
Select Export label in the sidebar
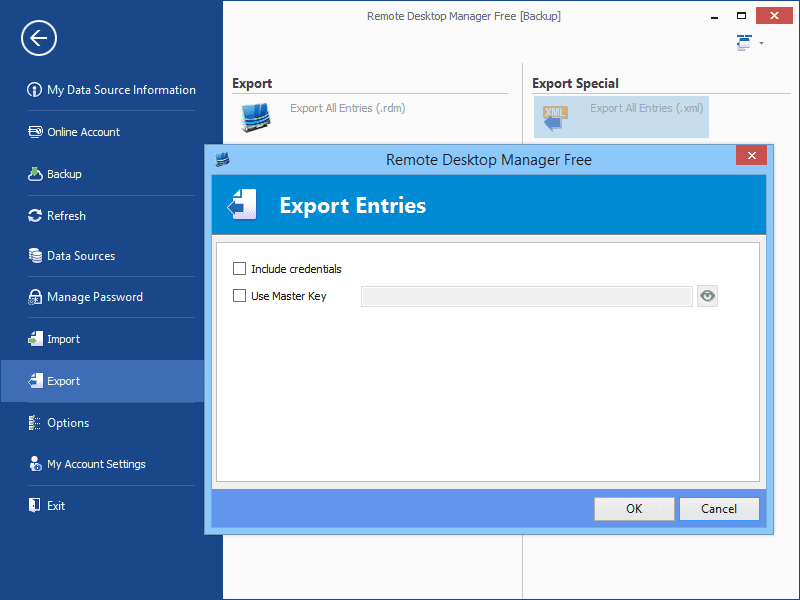64,381
